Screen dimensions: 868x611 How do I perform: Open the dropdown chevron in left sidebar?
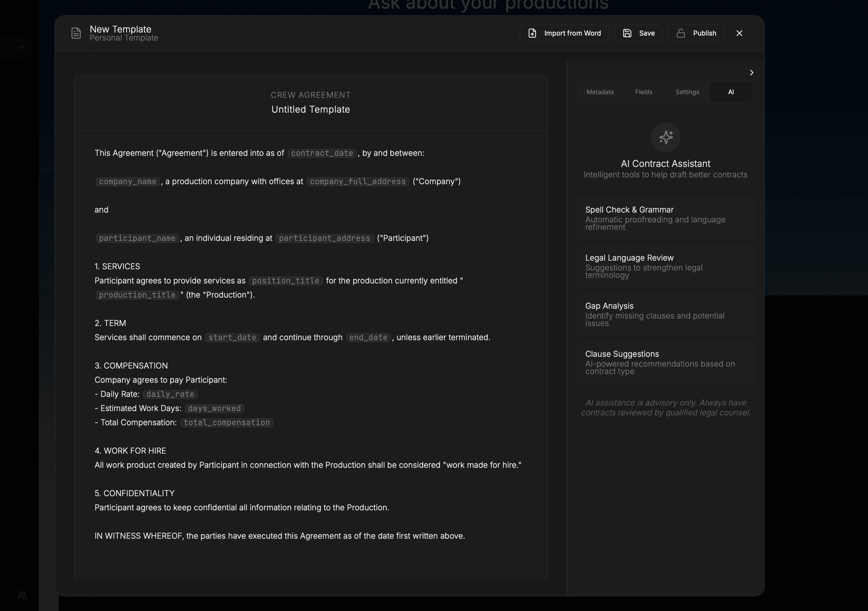[22, 47]
